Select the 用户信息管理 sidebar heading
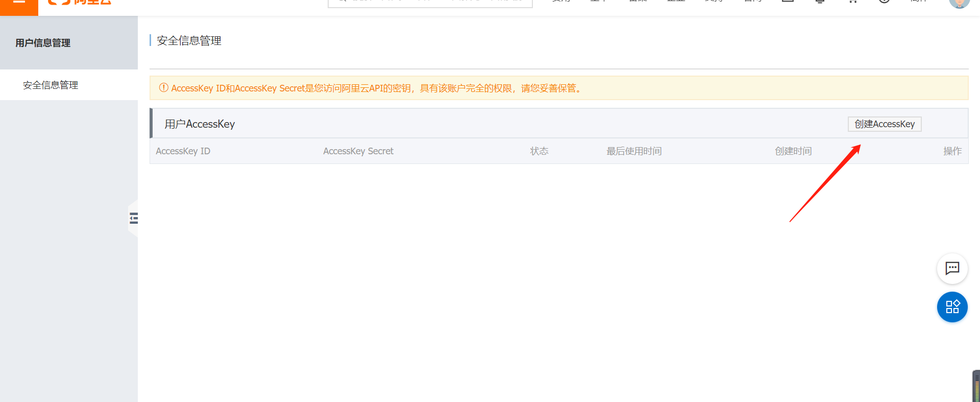 coord(43,43)
